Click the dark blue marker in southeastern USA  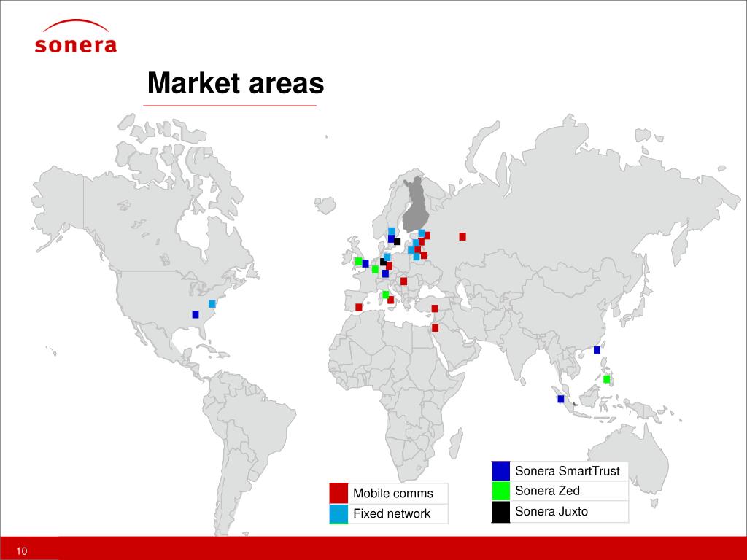pyautogui.click(x=196, y=314)
